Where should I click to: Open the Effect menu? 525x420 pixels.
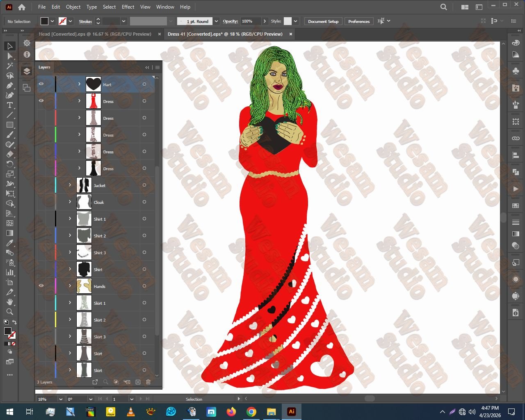coord(128,7)
